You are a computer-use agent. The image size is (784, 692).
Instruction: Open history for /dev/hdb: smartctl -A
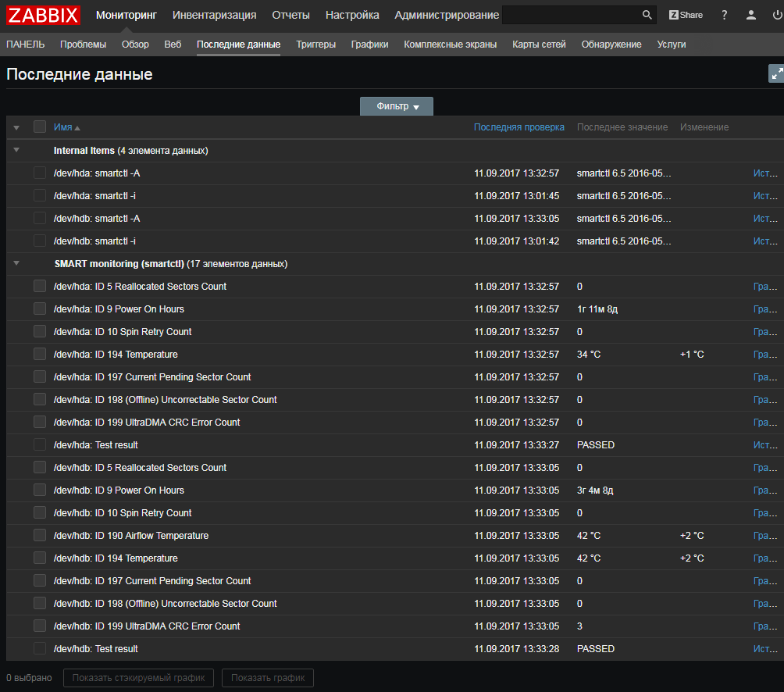(765, 219)
